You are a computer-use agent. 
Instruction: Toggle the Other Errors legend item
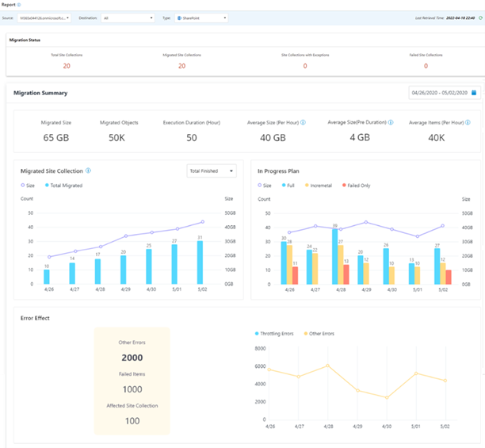[319, 334]
